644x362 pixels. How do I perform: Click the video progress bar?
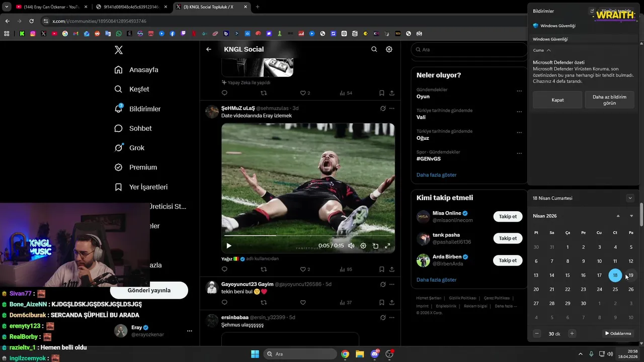[308, 235]
